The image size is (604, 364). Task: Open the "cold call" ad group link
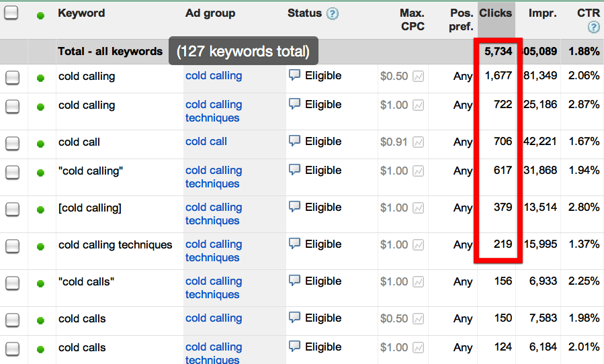[206, 142]
